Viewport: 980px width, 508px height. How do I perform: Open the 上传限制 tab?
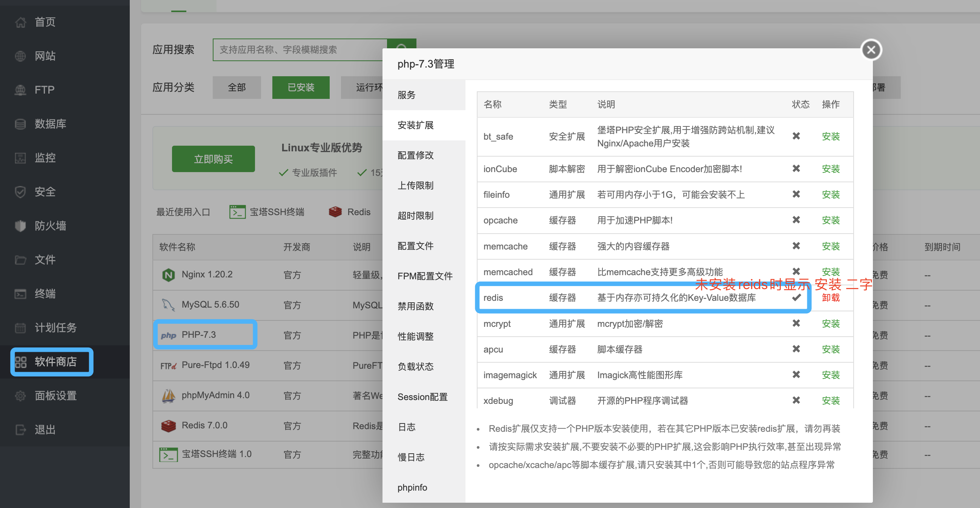pyautogui.click(x=424, y=186)
